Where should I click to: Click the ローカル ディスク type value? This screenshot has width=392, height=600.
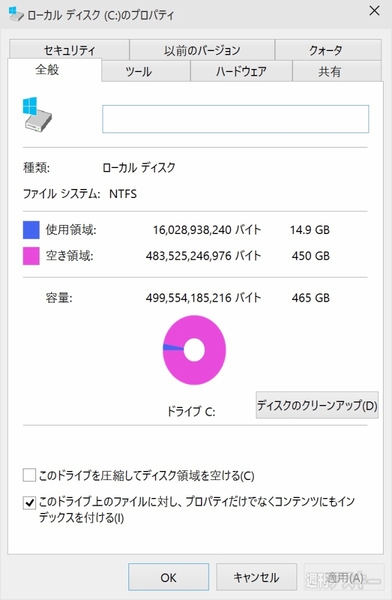(x=139, y=168)
